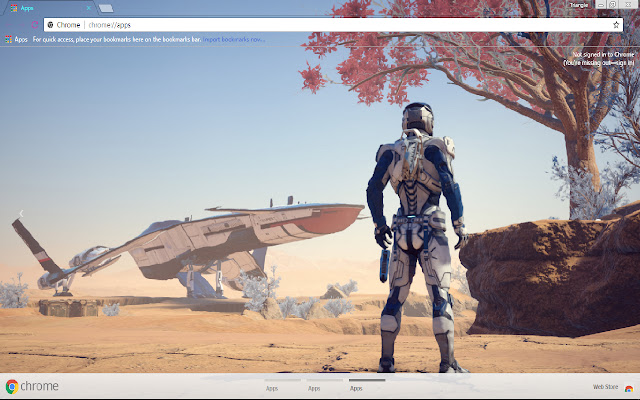The image size is (640, 400).
Task: Switch to the first Apps page at the bottom
Action: 282,385
